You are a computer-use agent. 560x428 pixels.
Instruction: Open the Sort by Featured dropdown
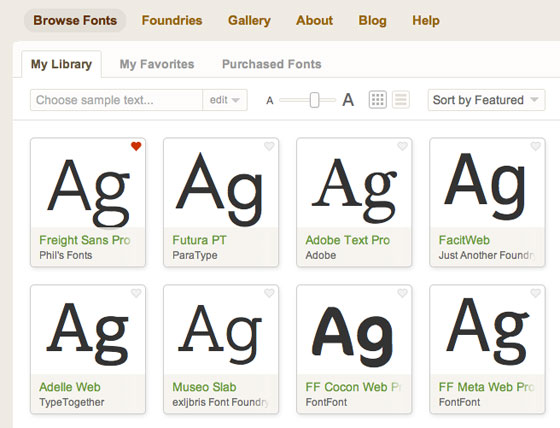[x=486, y=100]
